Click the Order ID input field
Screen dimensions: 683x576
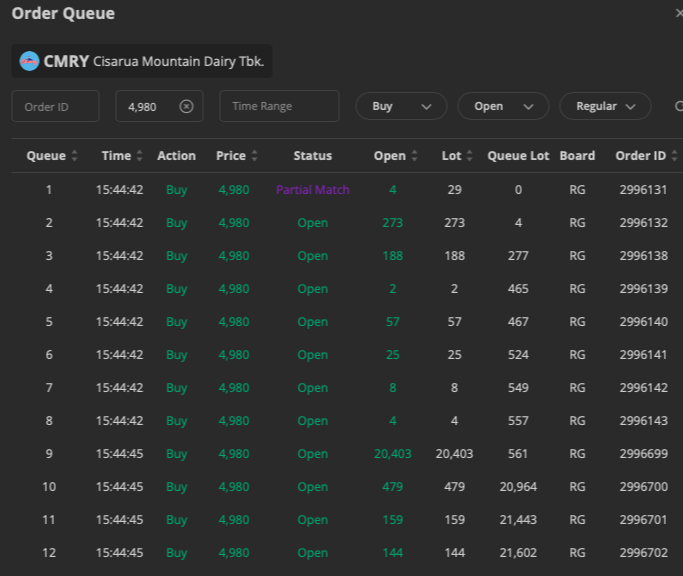click(55, 106)
